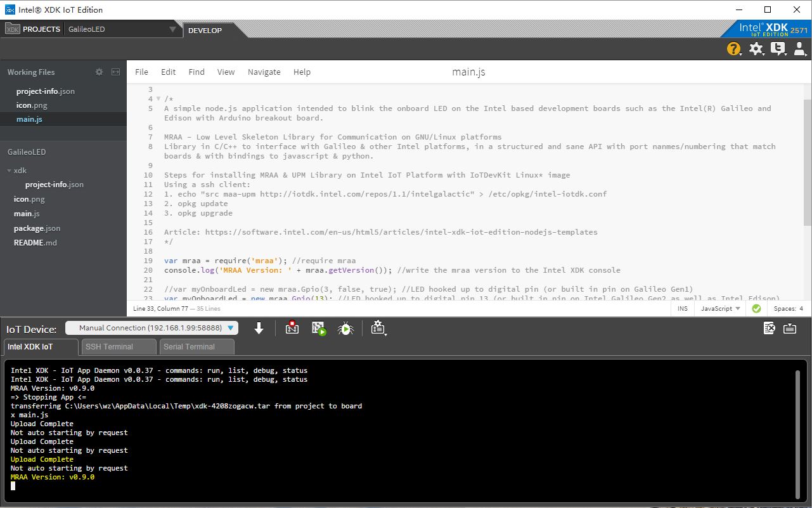Open the Navigate menu

tap(264, 72)
